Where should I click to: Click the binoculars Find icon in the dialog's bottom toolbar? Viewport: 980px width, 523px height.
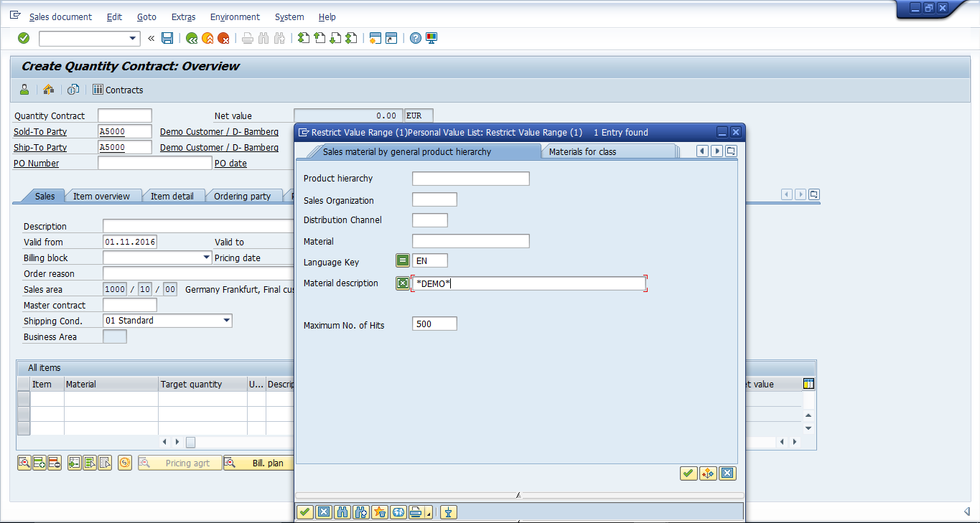pyautogui.click(x=342, y=512)
